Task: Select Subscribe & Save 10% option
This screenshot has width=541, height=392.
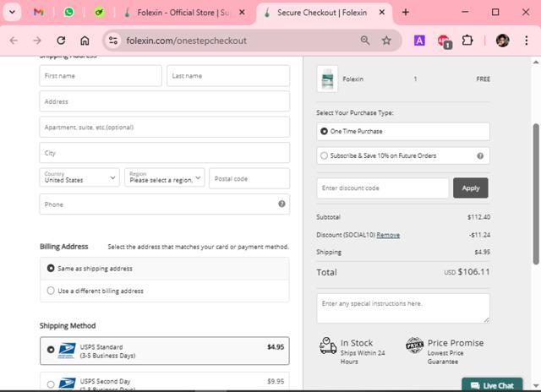Action: coord(403,155)
